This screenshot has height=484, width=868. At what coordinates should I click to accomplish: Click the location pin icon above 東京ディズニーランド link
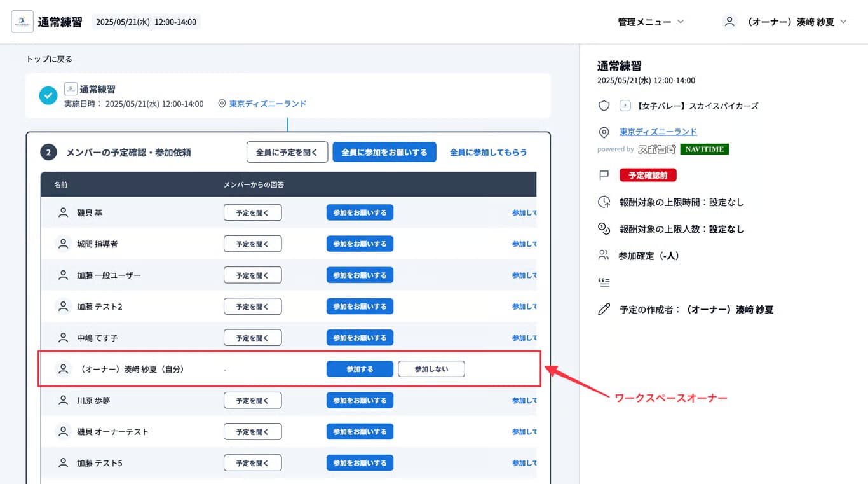(604, 132)
